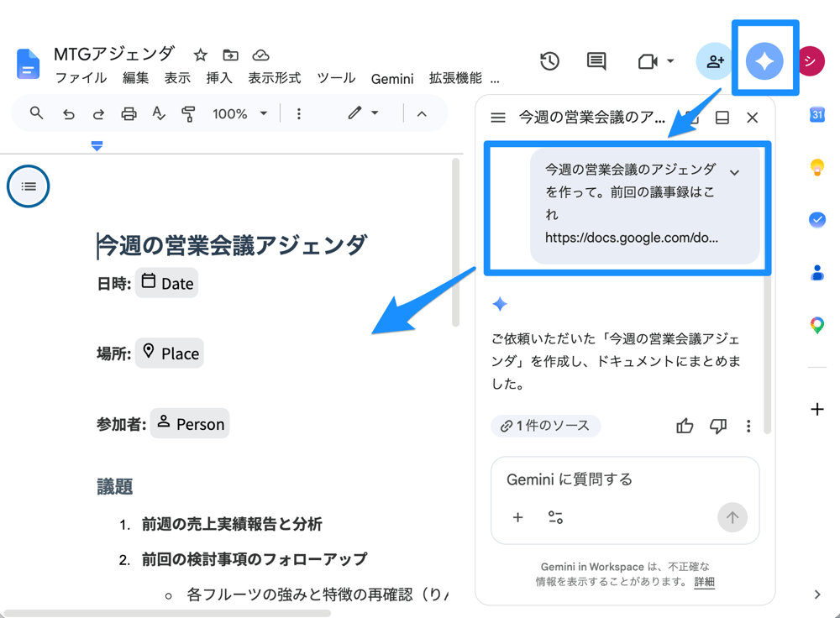Toggle the Gemini sparkle panel button
840x618 pixels.
point(764,61)
